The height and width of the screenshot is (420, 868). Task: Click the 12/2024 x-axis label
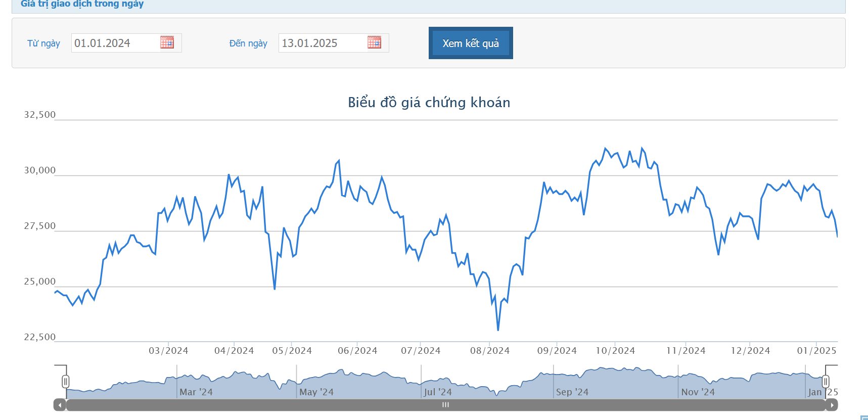[750, 351]
